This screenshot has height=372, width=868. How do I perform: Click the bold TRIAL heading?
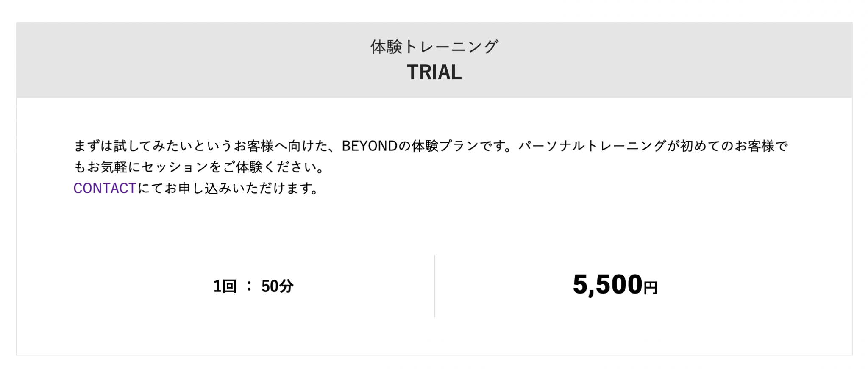pyautogui.click(x=434, y=72)
